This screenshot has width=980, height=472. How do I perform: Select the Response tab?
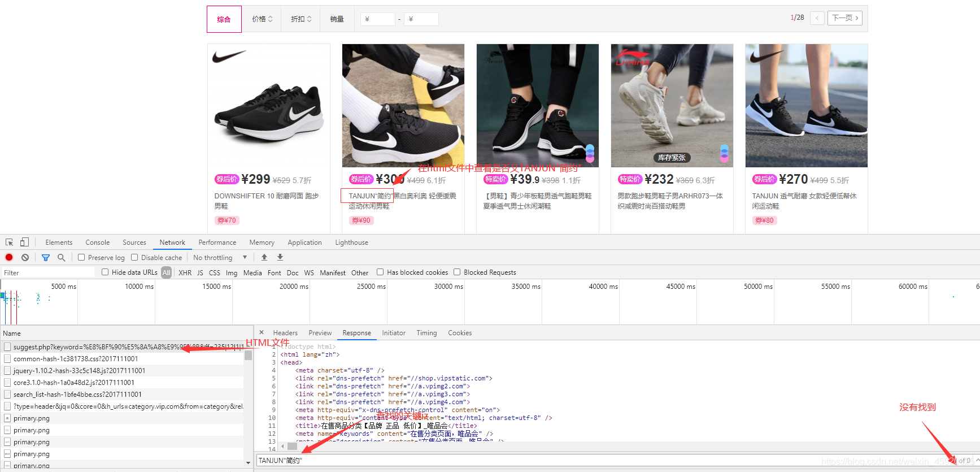[357, 333]
